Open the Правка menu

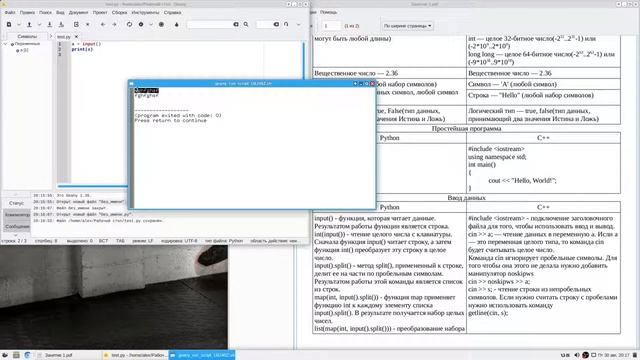(x=27, y=13)
